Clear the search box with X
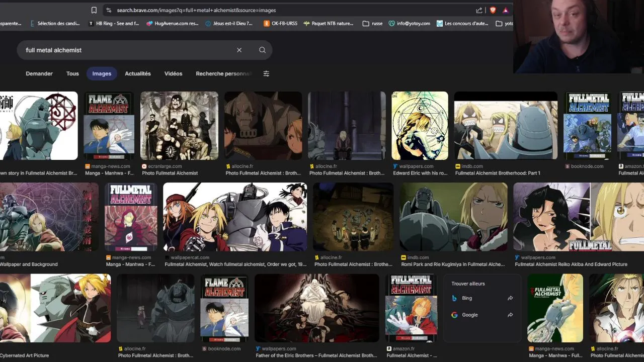Viewport: 644px width, 362px height. [239, 50]
